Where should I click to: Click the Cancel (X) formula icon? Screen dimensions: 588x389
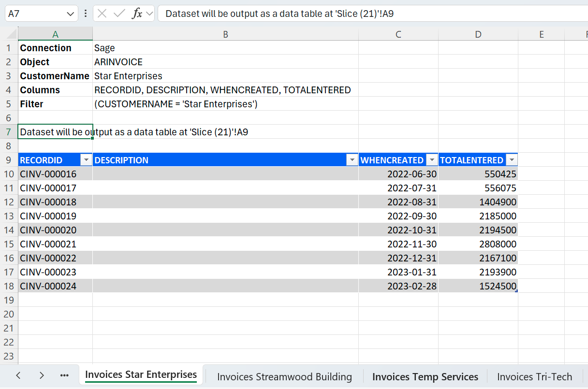coord(102,14)
